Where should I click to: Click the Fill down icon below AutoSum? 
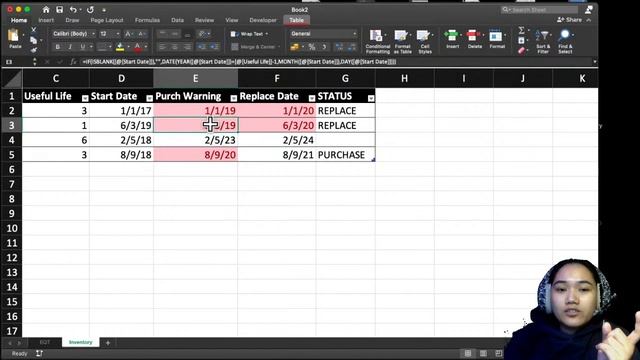pos(521,40)
